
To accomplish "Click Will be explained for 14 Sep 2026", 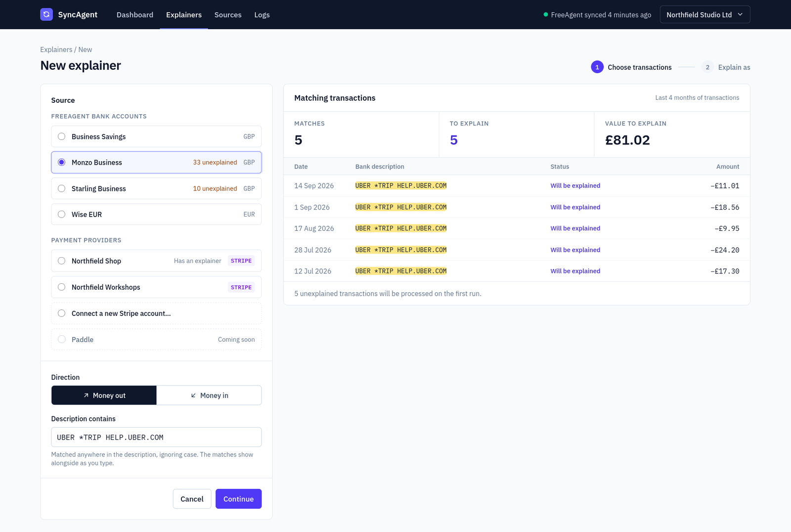I will click(575, 185).
